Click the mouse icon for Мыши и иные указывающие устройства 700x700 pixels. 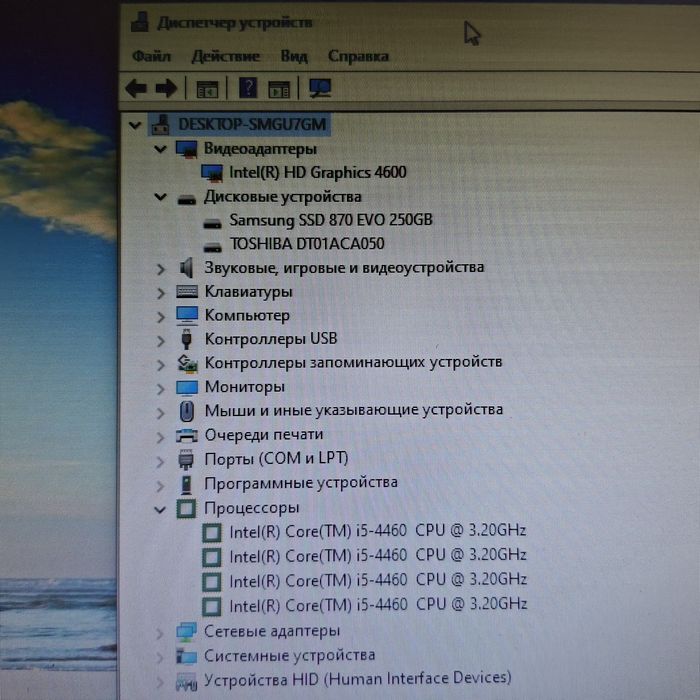(x=187, y=411)
